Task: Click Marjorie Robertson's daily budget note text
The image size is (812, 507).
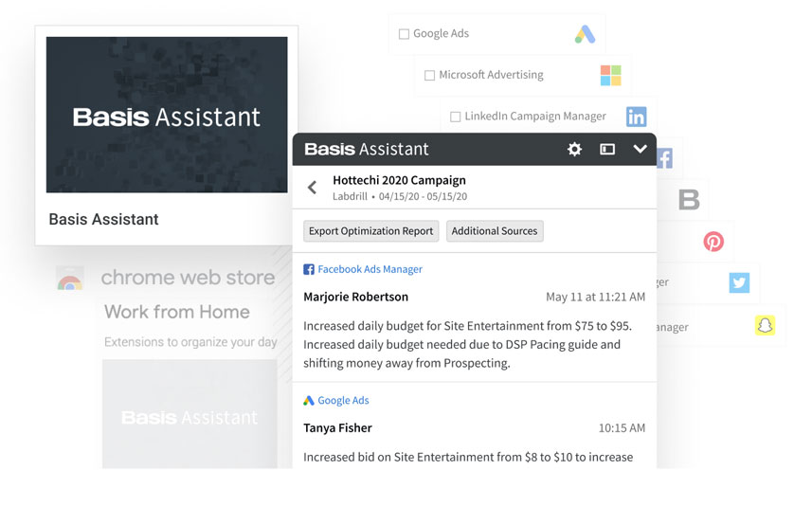Action: coord(468,344)
